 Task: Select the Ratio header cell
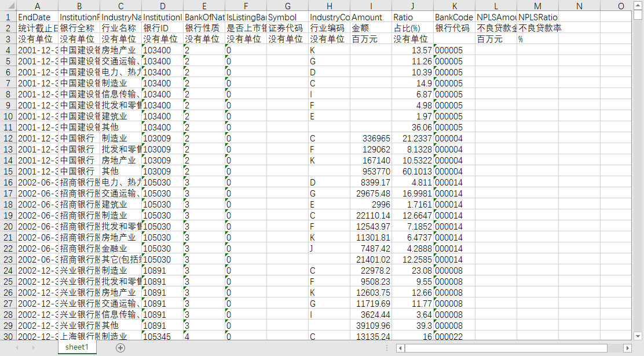(413, 17)
